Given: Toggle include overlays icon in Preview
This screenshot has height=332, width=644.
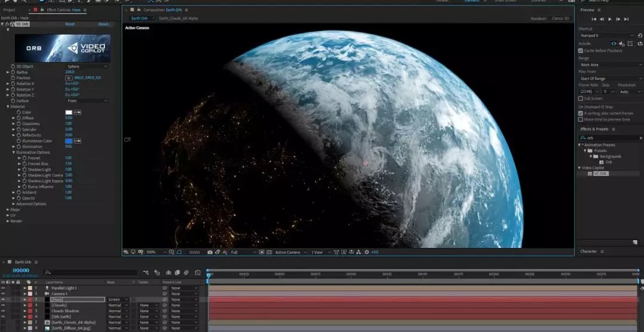Looking at the screenshot, I should point(630,44).
